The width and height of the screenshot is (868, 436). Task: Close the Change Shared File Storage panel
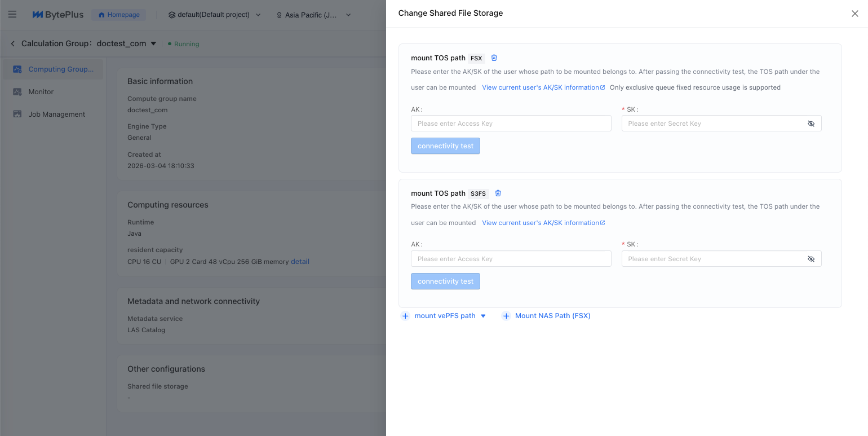click(x=854, y=14)
